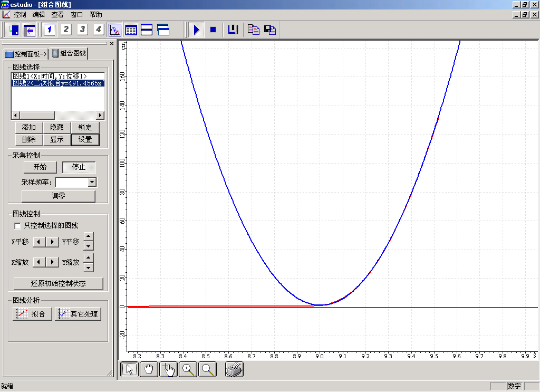Choose the zoom-in magnifier tool
Image resolution: width=540 pixels, height=392 pixels.
pos(188,369)
